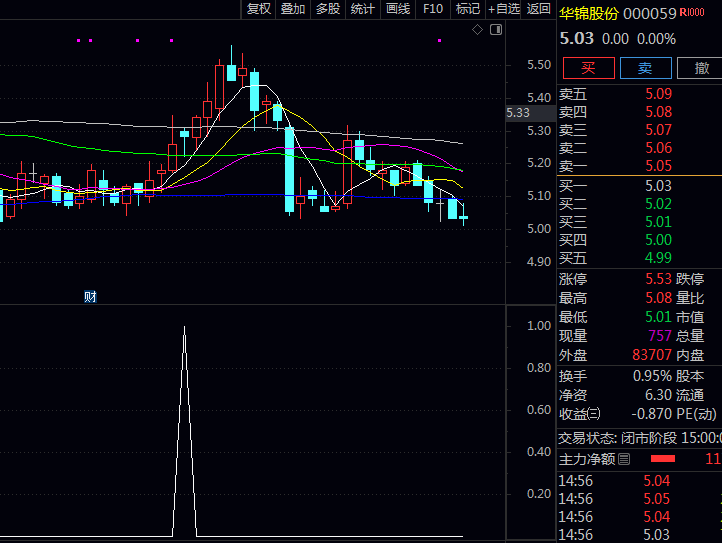The width and height of the screenshot is (722, 543).
Task: Open the F10 company info
Action: (x=433, y=9)
